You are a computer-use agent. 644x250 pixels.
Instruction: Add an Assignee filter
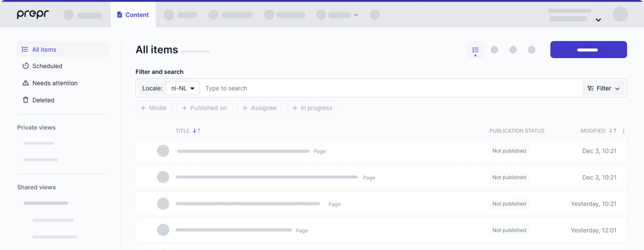pos(259,108)
